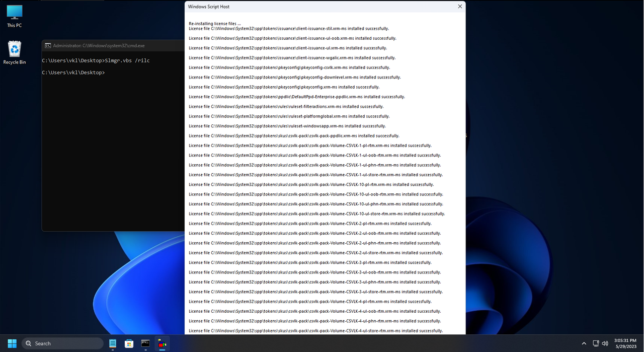
Task: Click the pkeyconfig-csvlk.xrm-ms line
Action: (x=289, y=67)
